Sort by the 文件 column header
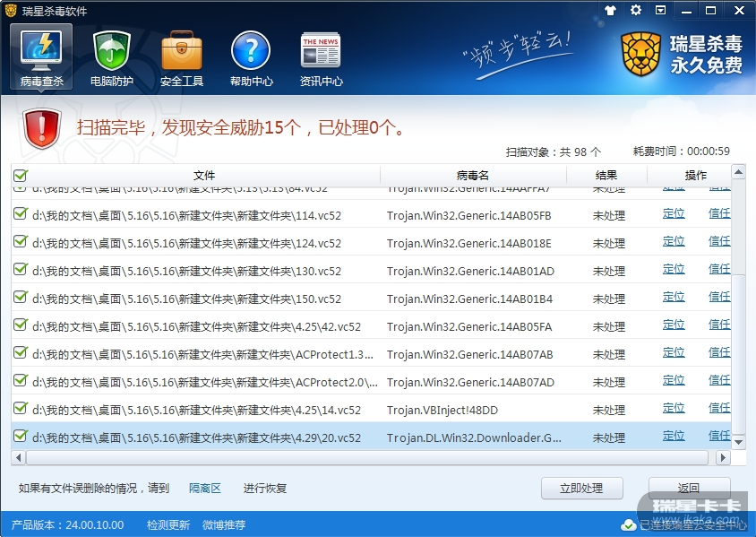Viewport: 756px width, 537px height. [x=204, y=176]
